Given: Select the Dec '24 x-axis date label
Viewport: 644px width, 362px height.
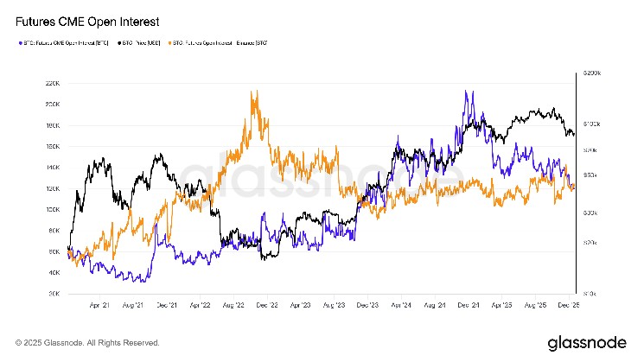Looking at the screenshot, I should coord(469,305).
